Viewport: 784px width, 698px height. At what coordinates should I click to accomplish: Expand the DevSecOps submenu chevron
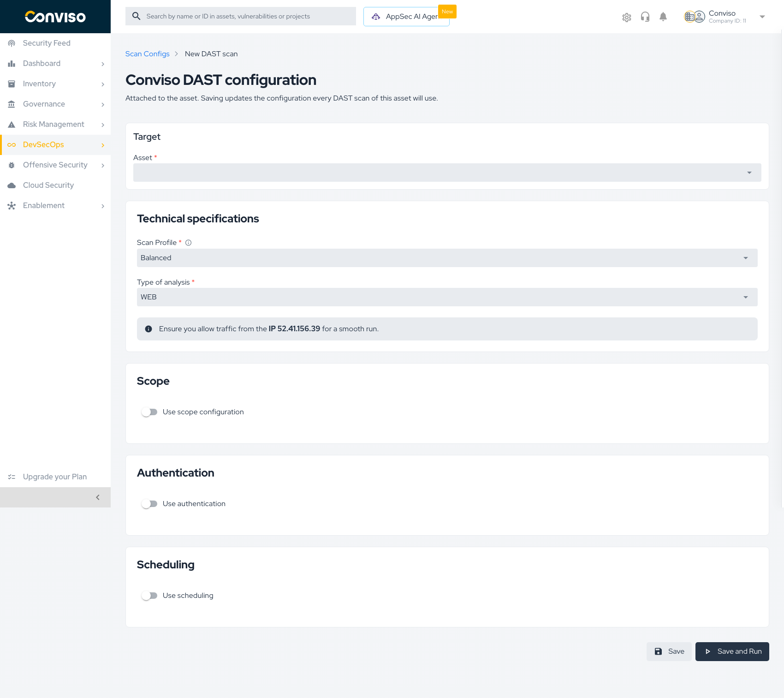103,145
